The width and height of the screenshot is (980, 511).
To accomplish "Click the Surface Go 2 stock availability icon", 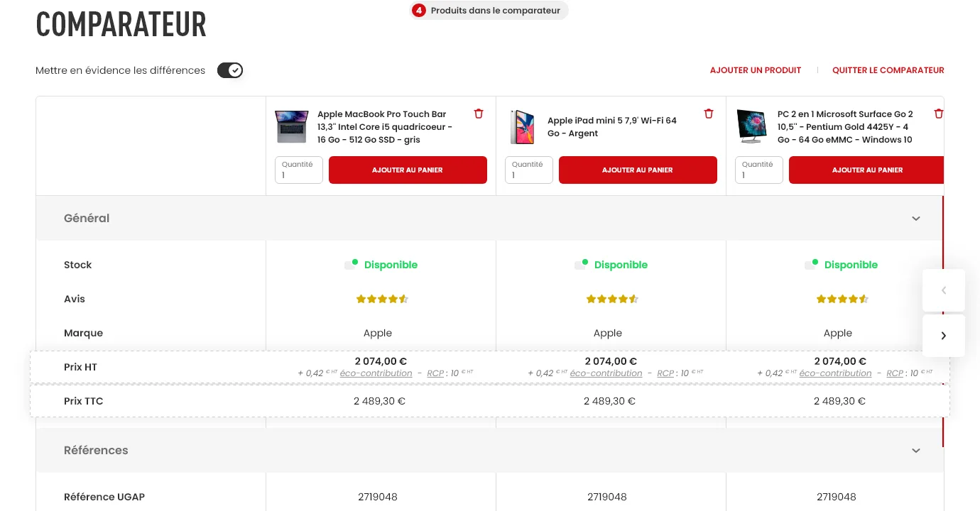I will (x=811, y=264).
